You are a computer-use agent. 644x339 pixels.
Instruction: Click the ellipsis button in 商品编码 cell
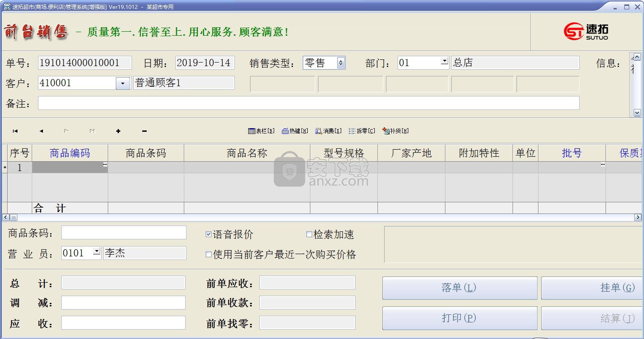coord(105,165)
